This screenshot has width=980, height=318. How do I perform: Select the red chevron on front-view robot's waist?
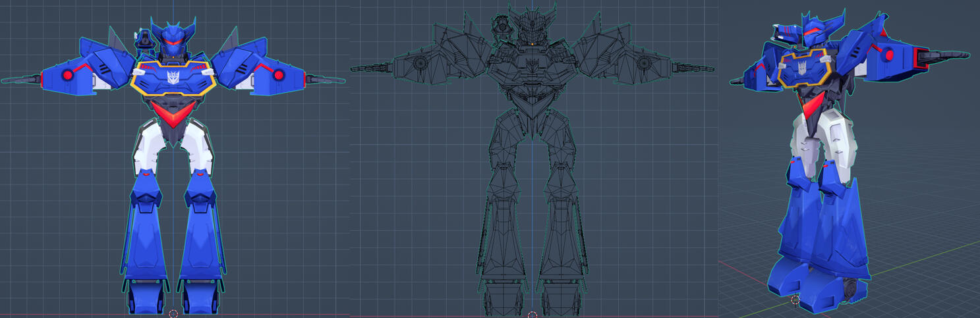tap(174, 113)
